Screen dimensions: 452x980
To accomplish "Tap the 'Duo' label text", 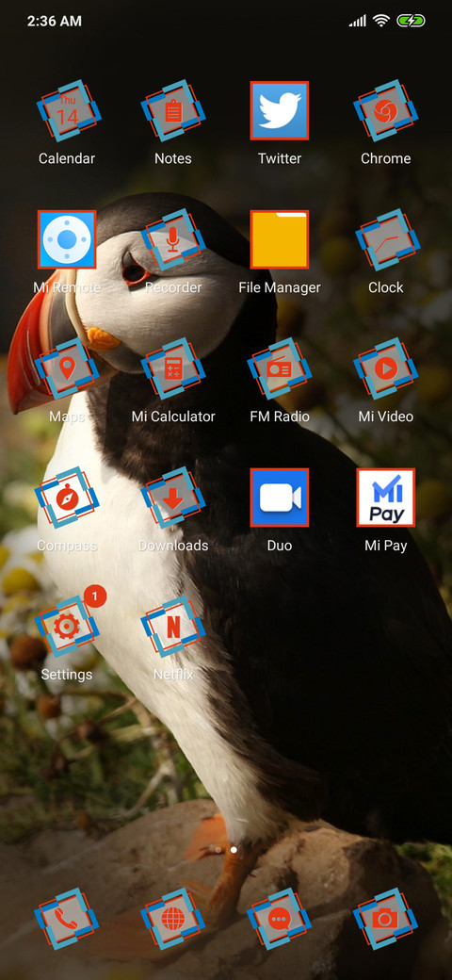I will pos(280,546).
